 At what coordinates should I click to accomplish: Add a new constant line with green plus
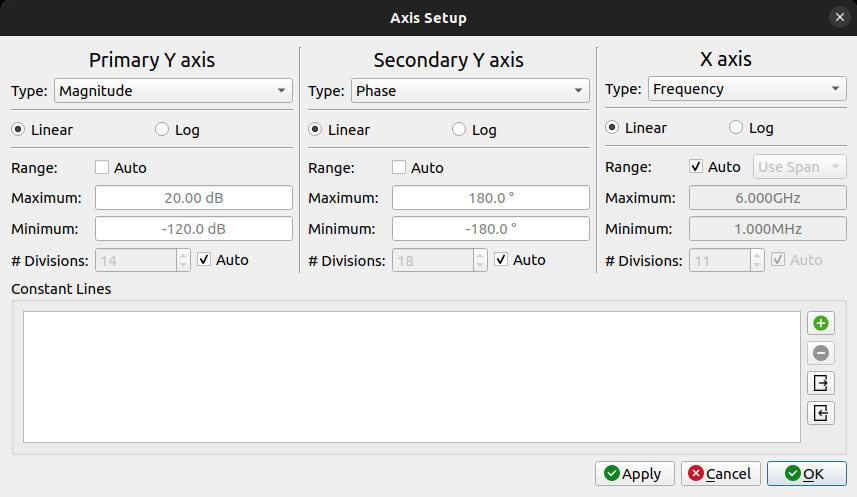(820, 323)
